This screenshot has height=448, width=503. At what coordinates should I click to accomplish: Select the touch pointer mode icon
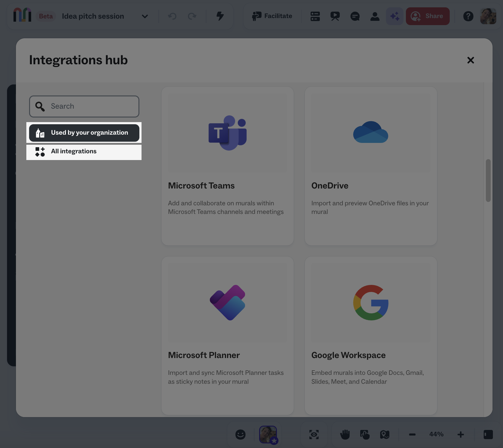point(365,435)
